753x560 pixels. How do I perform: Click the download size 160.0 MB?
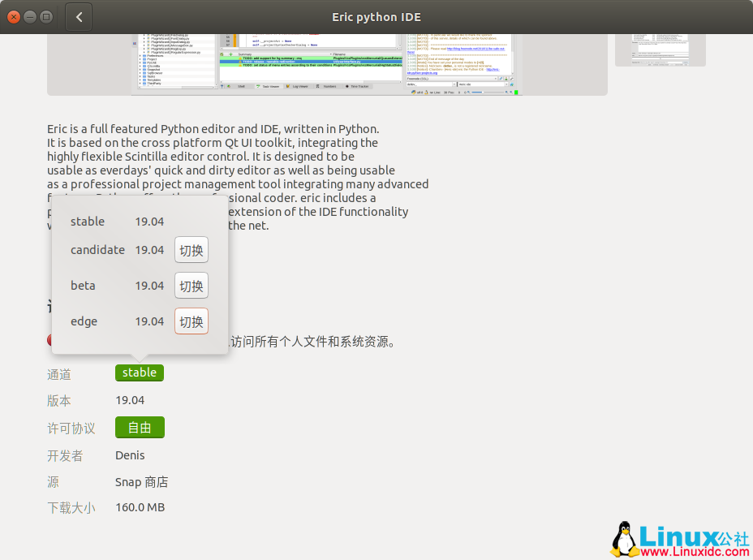pos(140,507)
